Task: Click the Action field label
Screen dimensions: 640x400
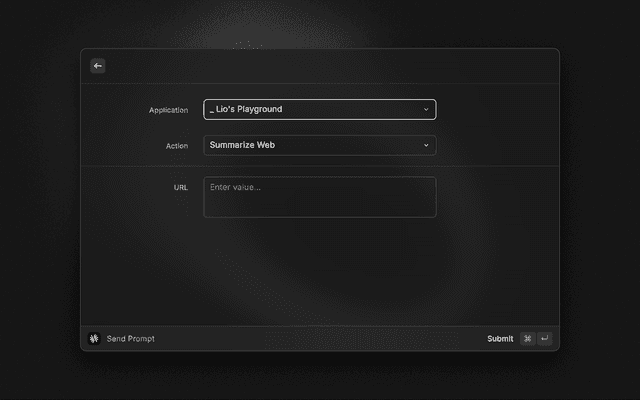Action: (x=176, y=146)
